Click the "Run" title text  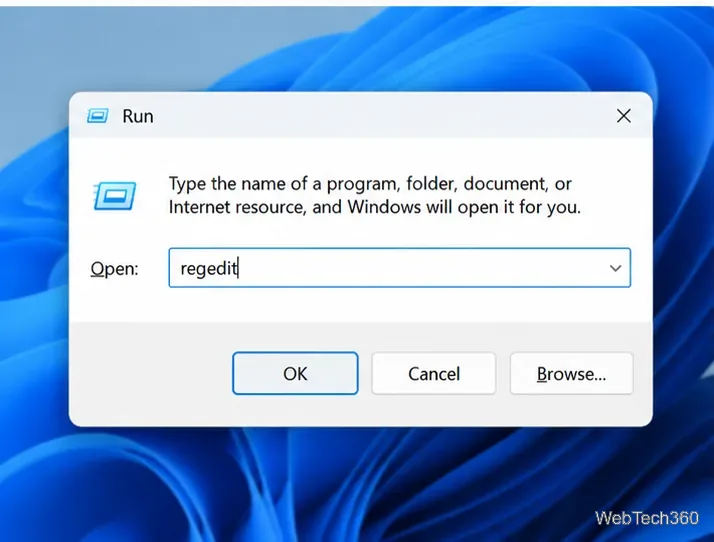(138, 116)
